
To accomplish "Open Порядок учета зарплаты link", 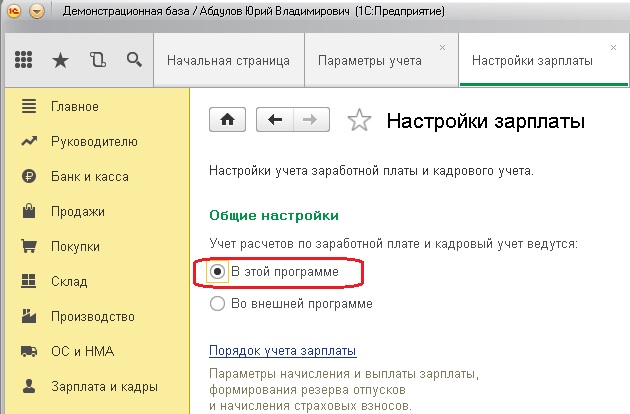I will coord(282,351).
